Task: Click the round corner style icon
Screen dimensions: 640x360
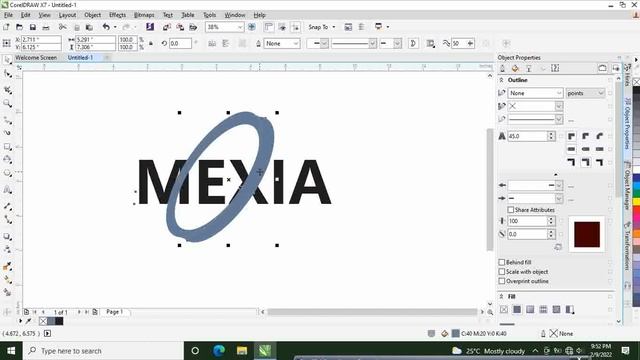Action: (586, 136)
